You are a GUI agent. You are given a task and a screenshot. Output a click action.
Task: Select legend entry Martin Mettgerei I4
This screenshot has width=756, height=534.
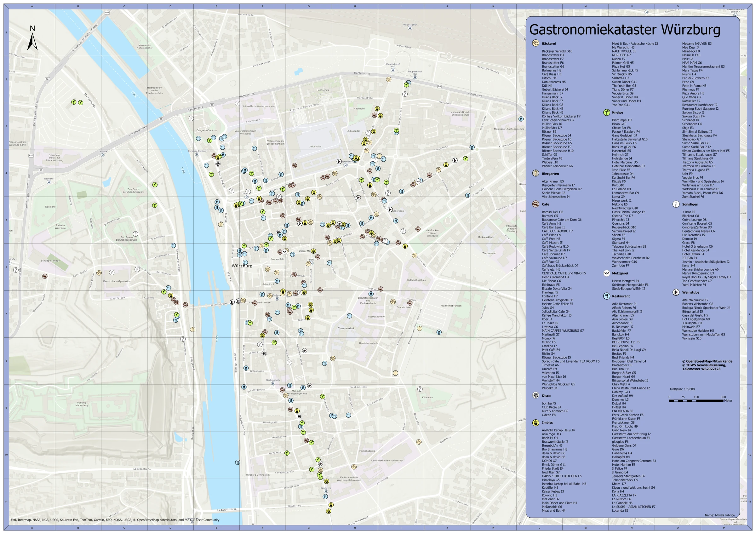[x=625, y=281]
